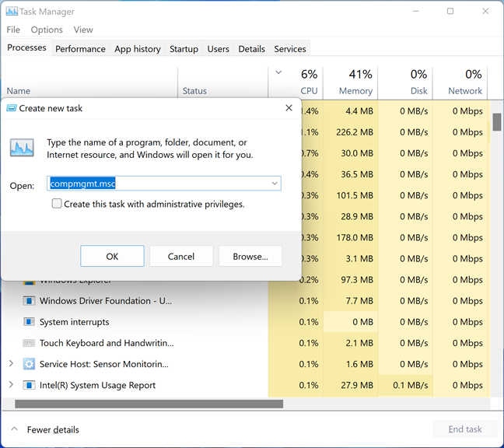The height and width of the screenshot is (448, 504).
Task: Click the vertical scrollbar thumb
Action: [x=497, y=122]
